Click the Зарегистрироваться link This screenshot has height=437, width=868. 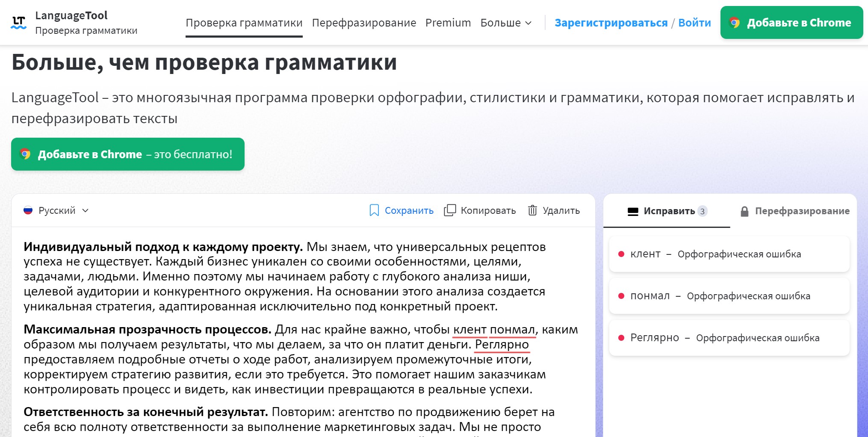point(611,23)
